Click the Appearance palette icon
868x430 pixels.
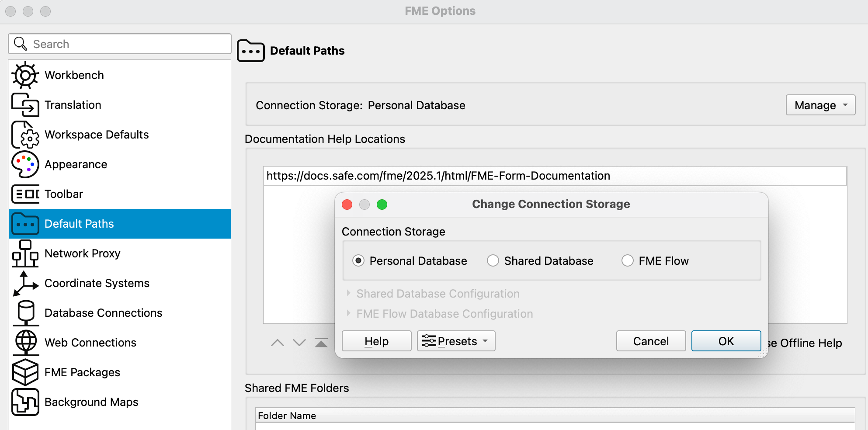(x=25, y=164)
